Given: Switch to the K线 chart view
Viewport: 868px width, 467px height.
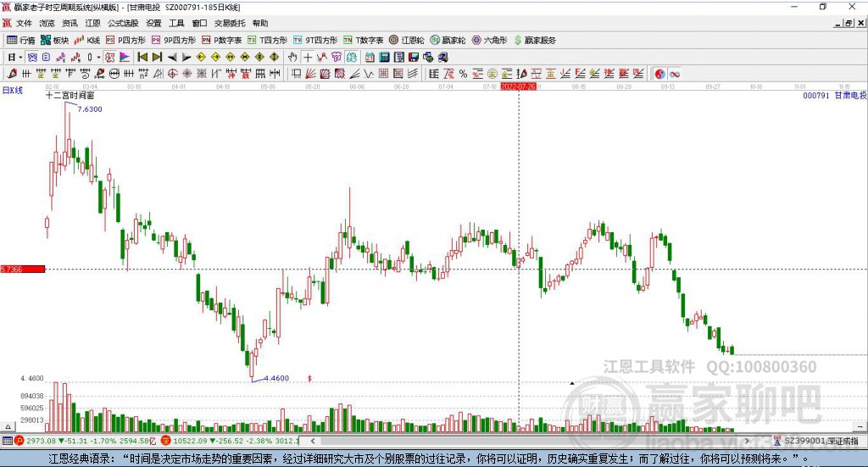Looking at the screenshot, I should pos(87,41).
